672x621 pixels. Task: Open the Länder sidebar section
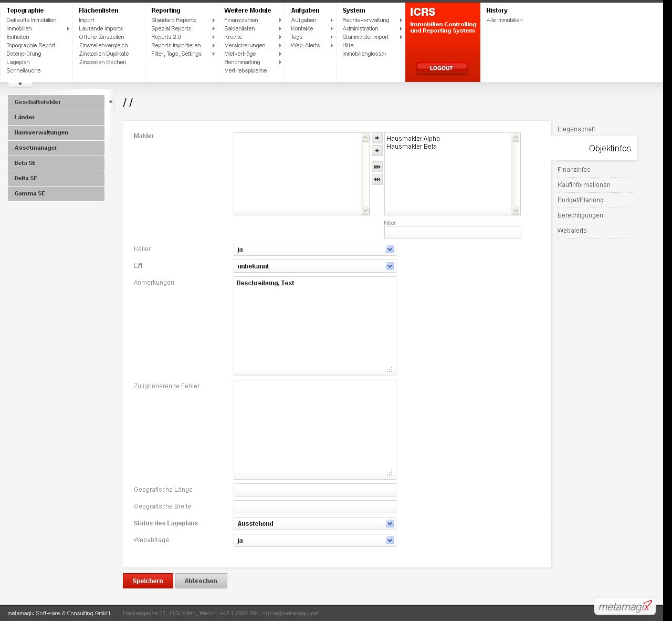coord(56,118)
